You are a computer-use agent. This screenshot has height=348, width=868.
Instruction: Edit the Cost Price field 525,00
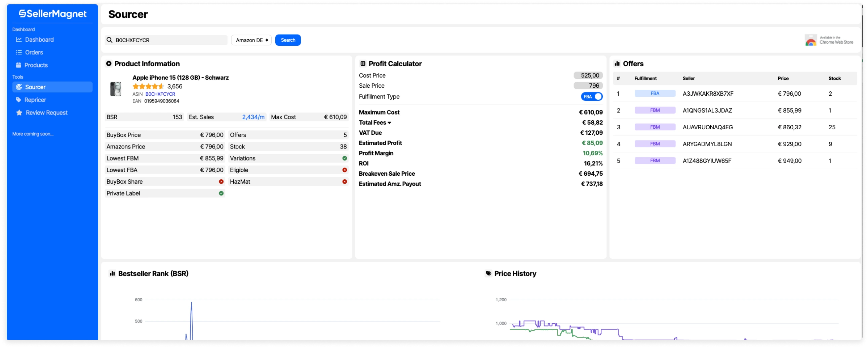point(588,75)
